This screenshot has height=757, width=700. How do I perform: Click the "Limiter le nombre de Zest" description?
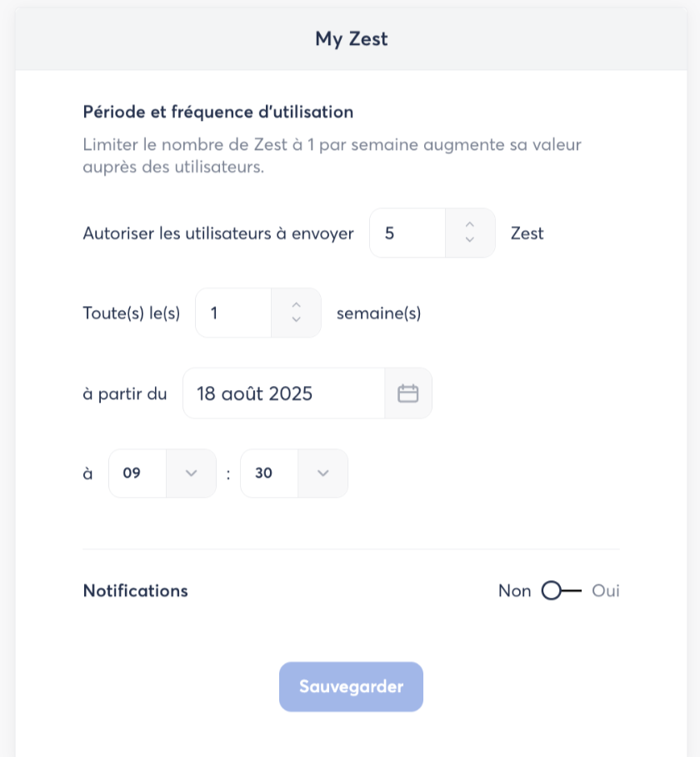(332, 155)
